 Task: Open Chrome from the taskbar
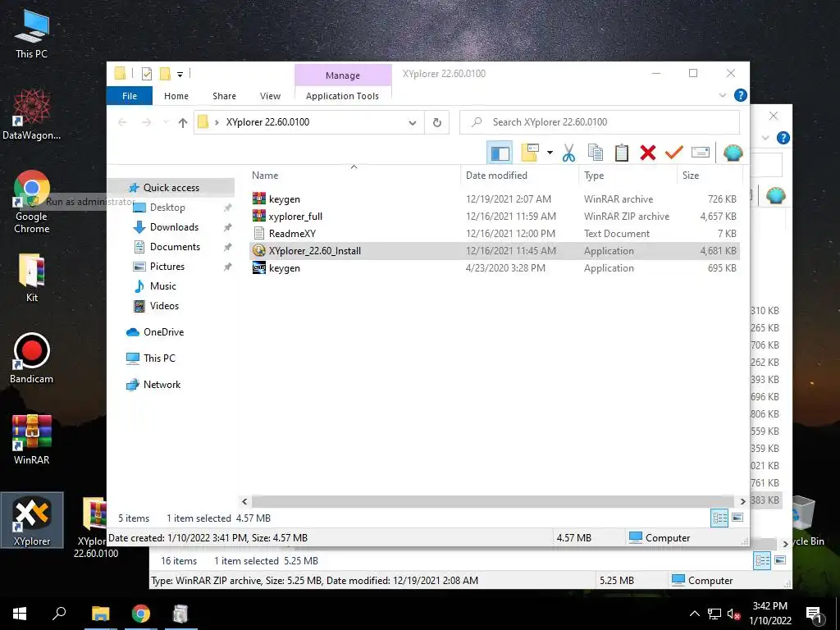pos(141,614)
